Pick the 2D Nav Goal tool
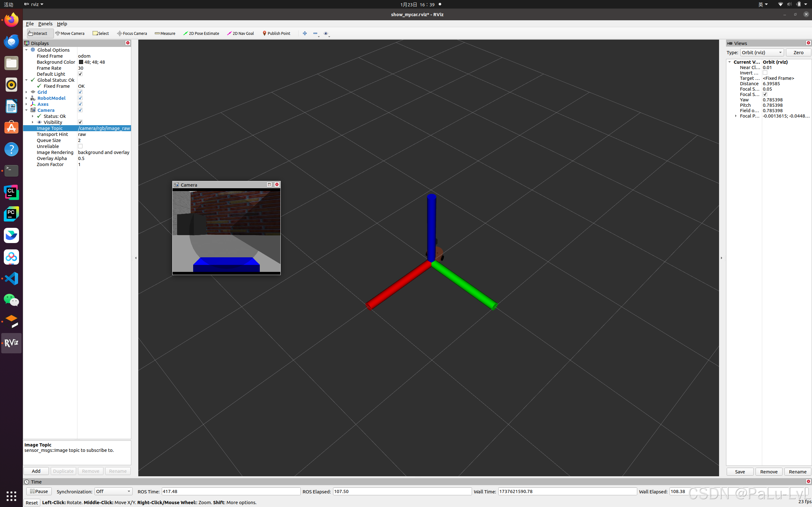Screen dimensions: 812x507 tap(240, 33)
